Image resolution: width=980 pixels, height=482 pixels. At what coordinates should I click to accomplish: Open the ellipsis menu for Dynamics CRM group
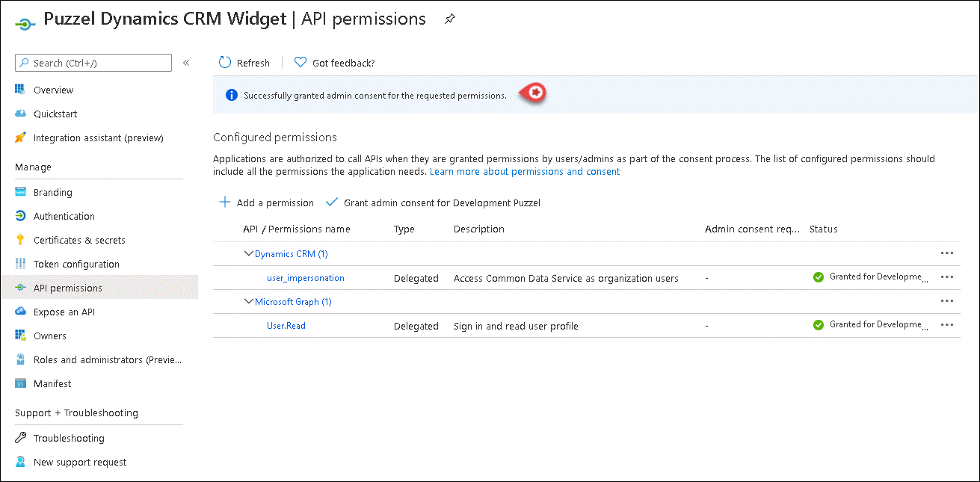pyautogui.click(x=947, y=253)
